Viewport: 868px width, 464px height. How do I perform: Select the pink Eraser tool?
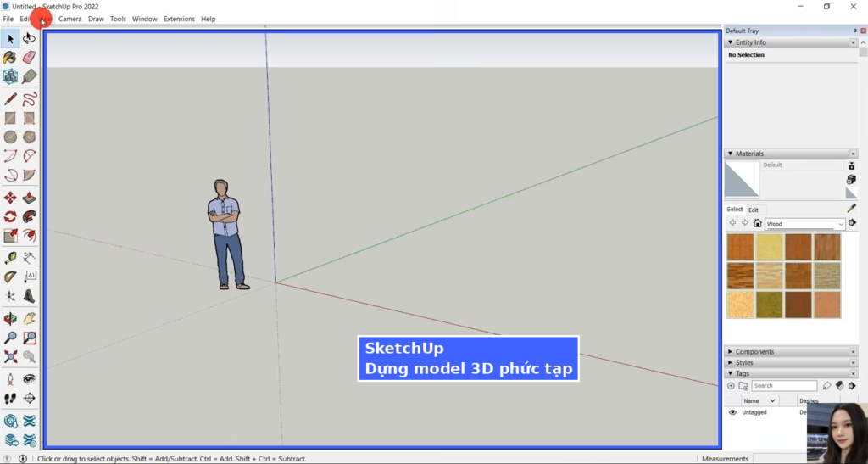[30, 58]
